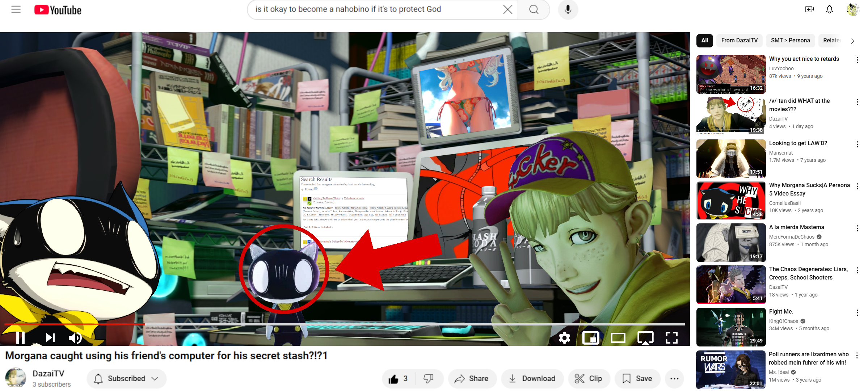Click the Download button
The height and width of the screenshot is (391, 868).
532,379
